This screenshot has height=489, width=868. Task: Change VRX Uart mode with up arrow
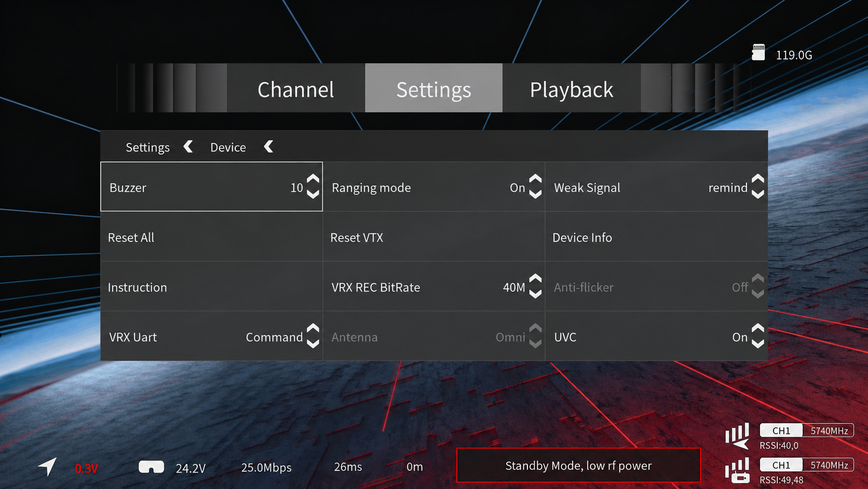click(x=313, y=328)
